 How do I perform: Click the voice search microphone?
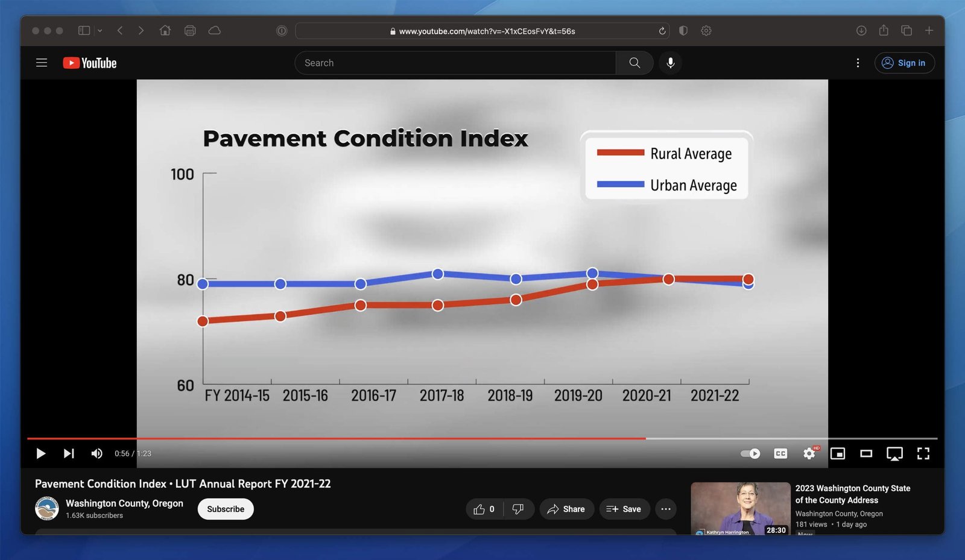670,63
